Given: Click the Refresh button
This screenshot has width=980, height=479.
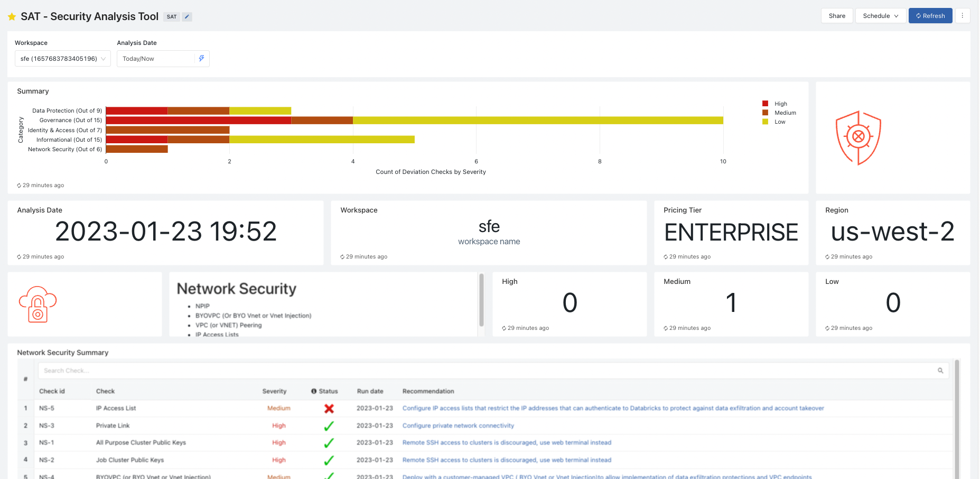Looking at the screenshot, I should coord(930,15).
